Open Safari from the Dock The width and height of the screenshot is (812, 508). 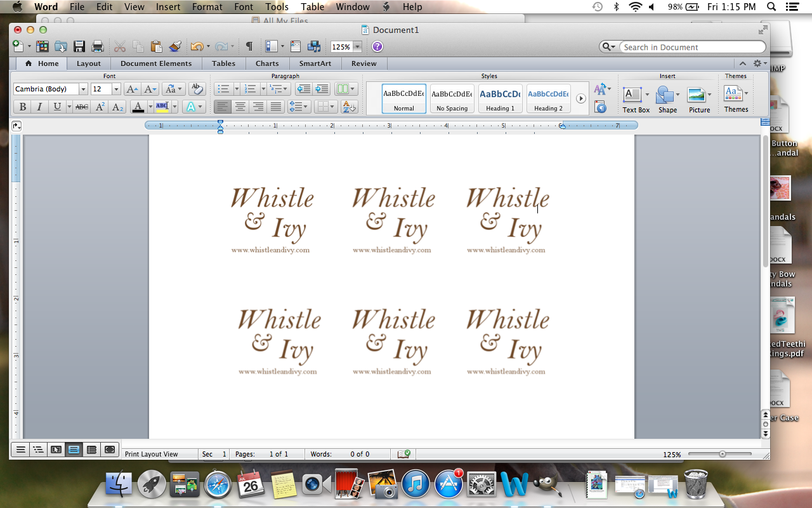pos(218,486)
